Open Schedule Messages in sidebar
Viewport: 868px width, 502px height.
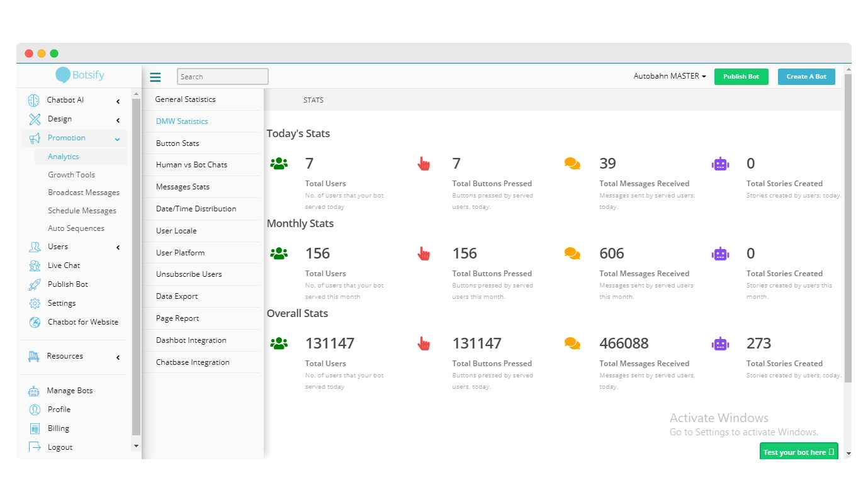tap(82, 211)
